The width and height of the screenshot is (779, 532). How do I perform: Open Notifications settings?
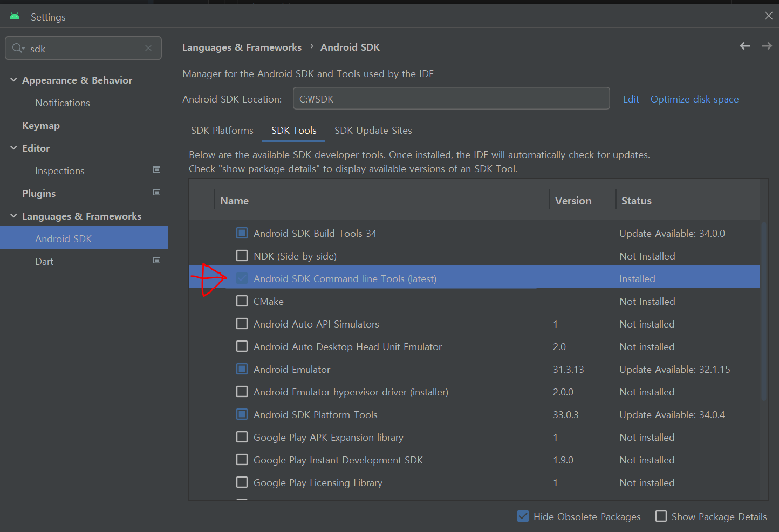coord(63,103)
